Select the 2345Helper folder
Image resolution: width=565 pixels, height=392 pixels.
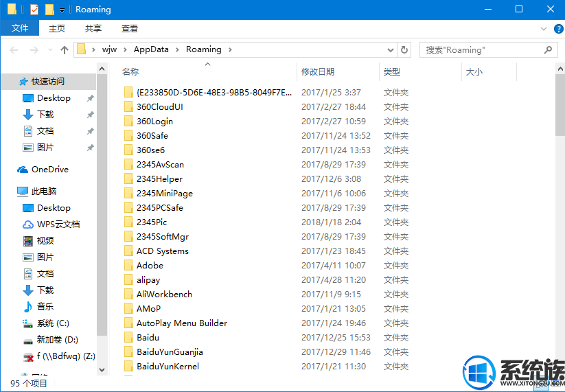tap(159, 179)
